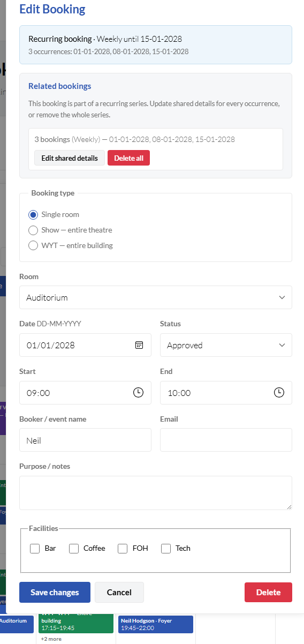Click the Edit Booking title
Screen dimensions: 304x644
coord(52,9)
